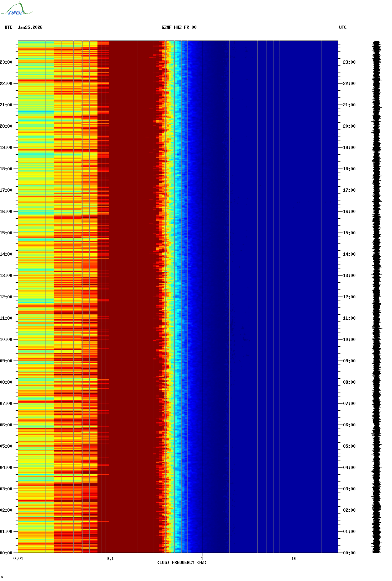Screen dimensions: 392x581
Task: Click the UTC label beside the date
Action: [9, 27]
